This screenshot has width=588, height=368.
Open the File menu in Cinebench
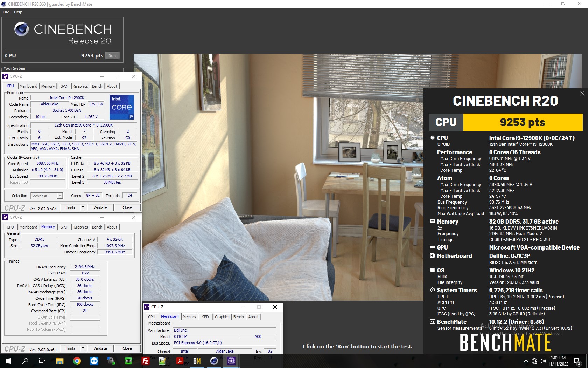pyautogui.click(x=6, y=12)
